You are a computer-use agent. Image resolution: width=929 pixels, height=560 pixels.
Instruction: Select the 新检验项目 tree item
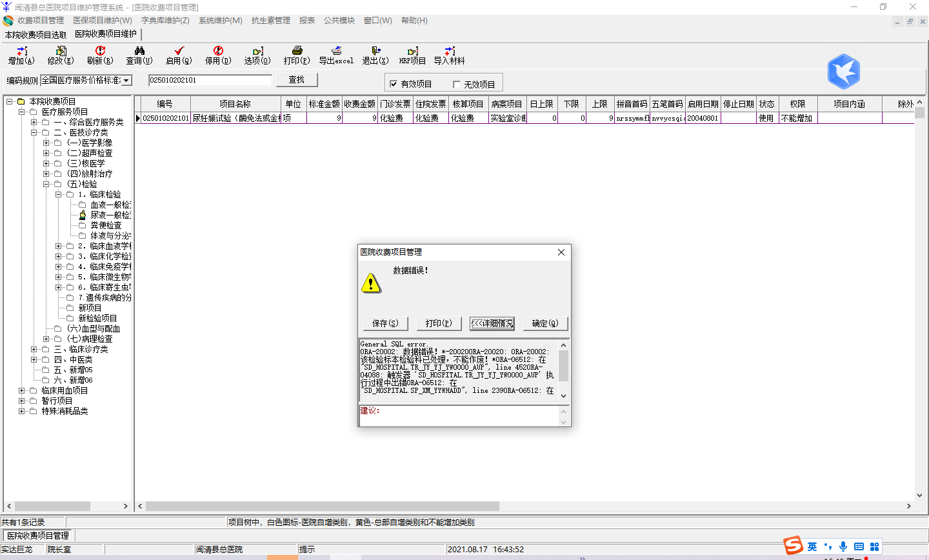coord(98,318)
